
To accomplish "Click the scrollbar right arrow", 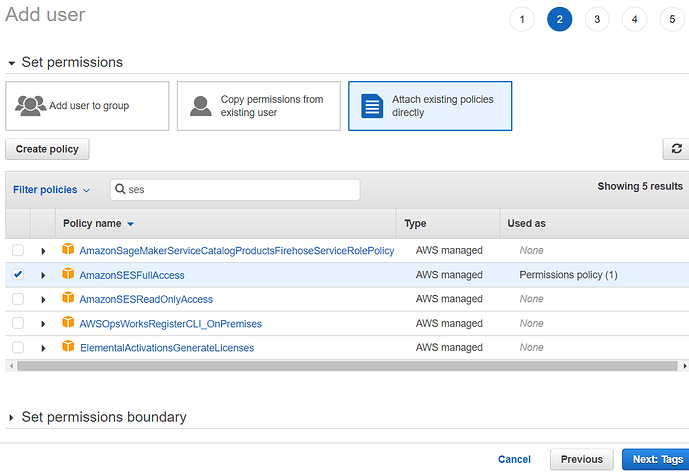I will 684,366.
